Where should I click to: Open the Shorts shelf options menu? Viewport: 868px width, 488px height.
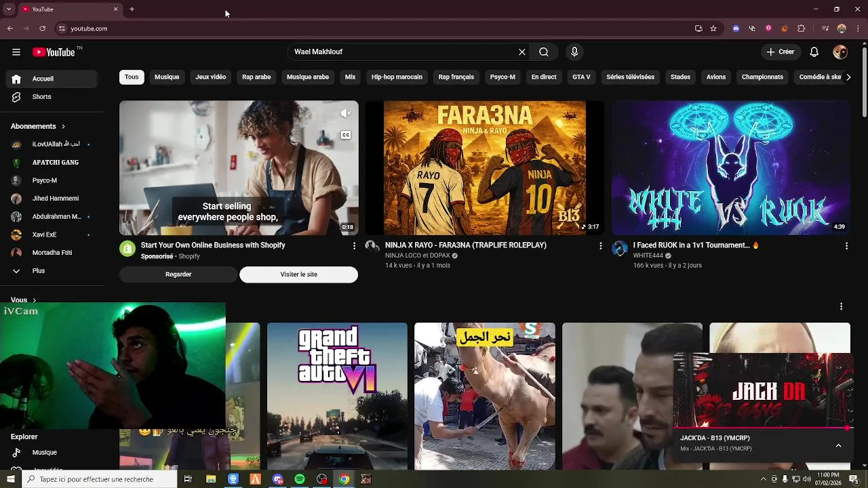coord(841,307)
